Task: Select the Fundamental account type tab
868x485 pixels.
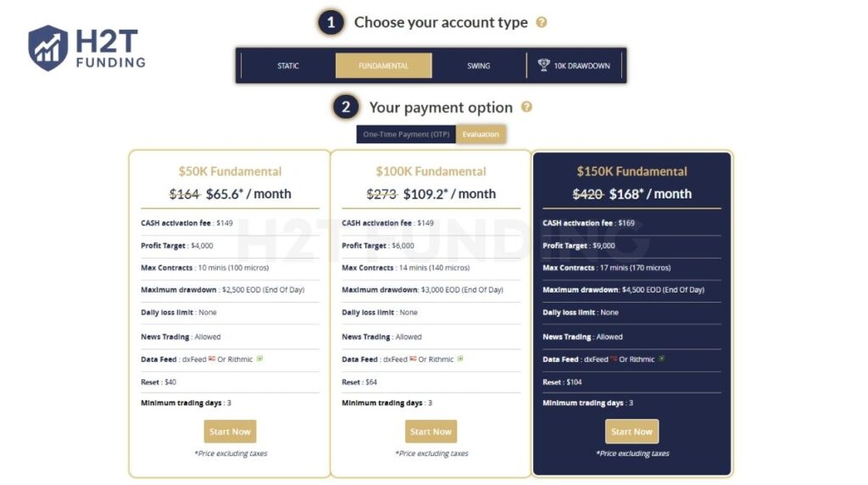Action: tap(383, 66)
